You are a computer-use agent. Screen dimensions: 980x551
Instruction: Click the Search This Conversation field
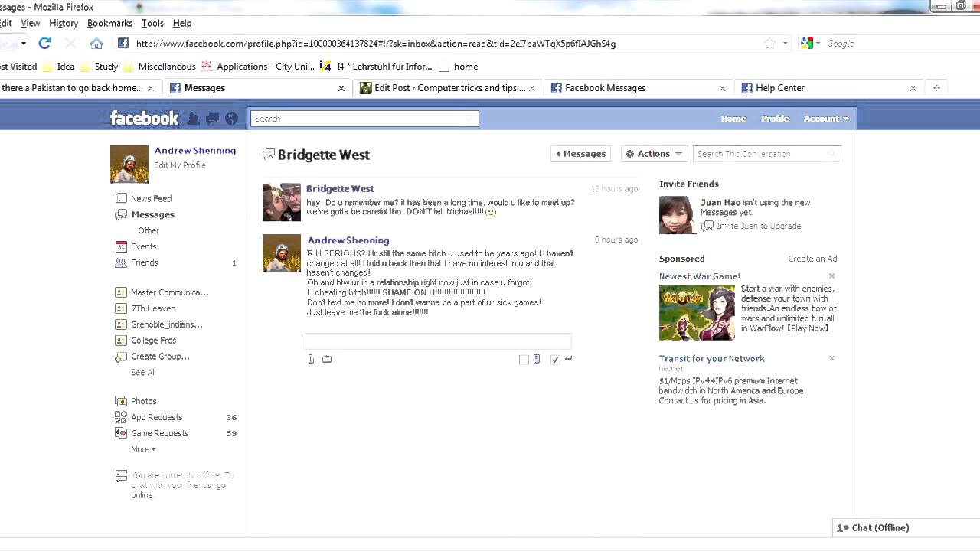[x=766, y=154]
